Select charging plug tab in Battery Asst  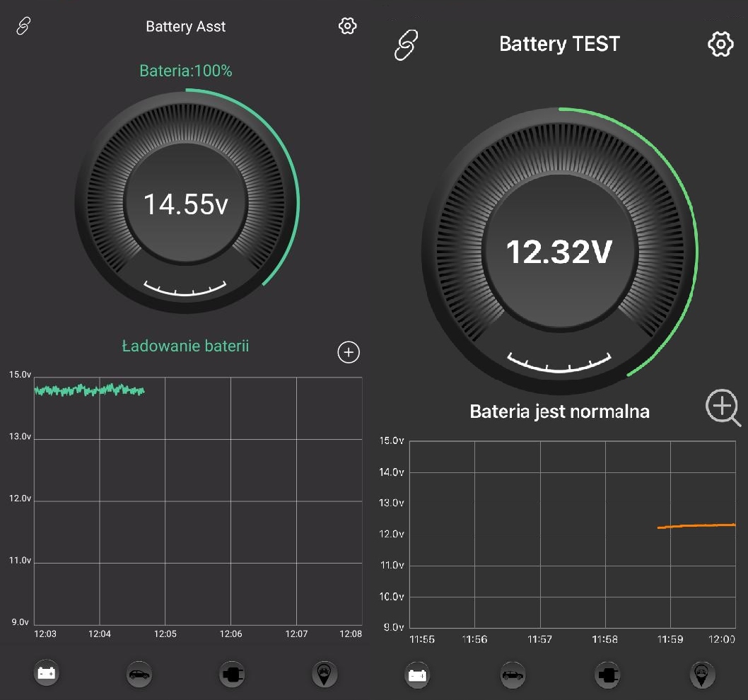(232, 675)
